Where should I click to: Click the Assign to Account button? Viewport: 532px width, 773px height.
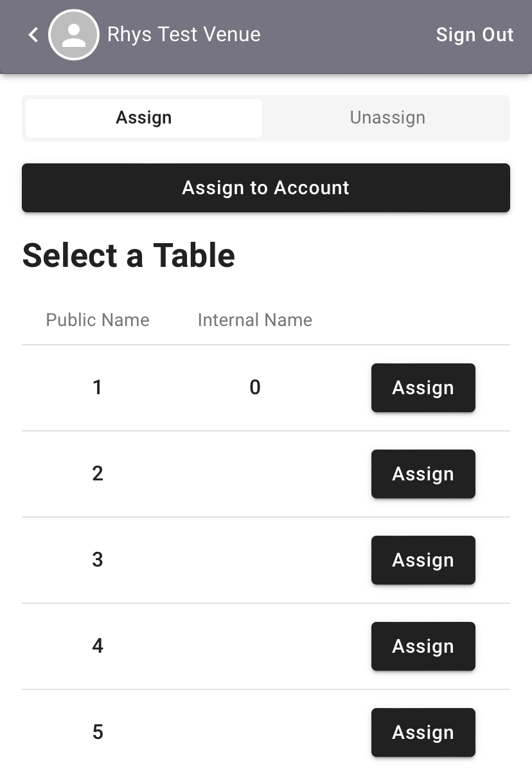point(266,188)
